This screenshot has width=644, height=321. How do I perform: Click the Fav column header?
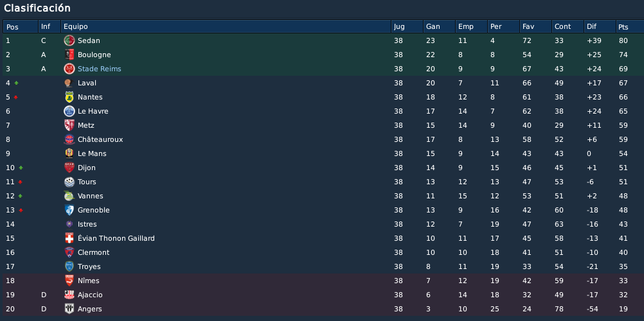pyautogui.click(x=535, y=27)
